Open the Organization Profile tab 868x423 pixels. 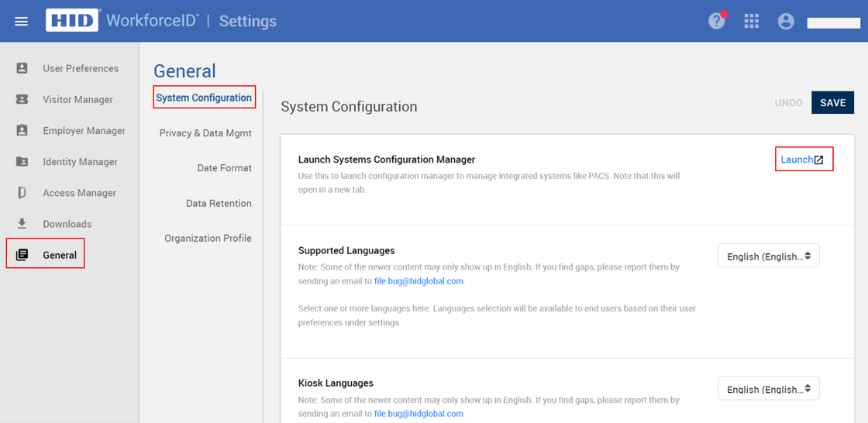point(208,238)
